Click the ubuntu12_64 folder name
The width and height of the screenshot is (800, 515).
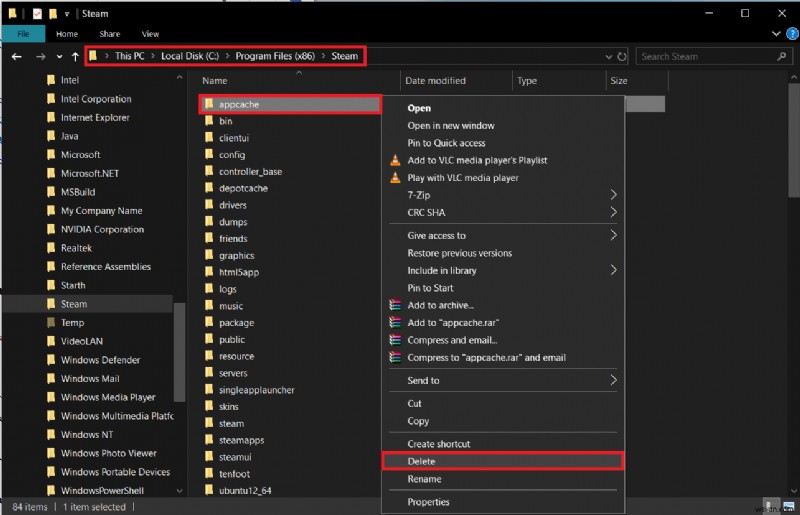pyautogui.click(x=245, y=491)
